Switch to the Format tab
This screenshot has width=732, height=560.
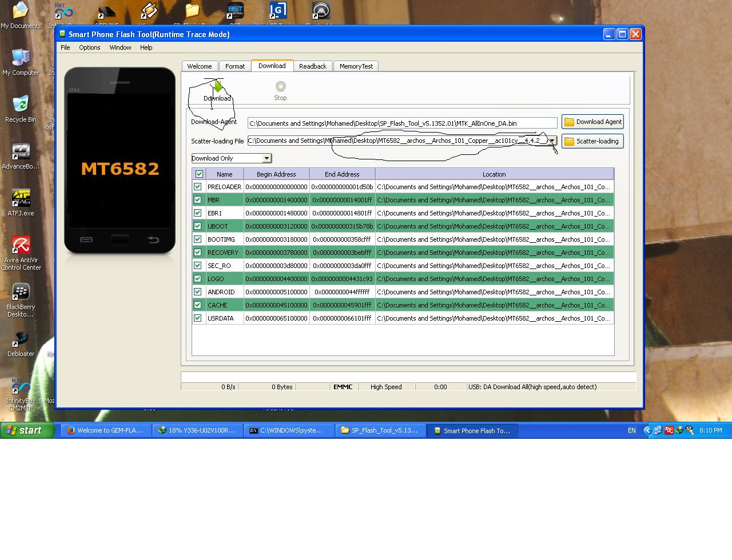(x=235, y=66)
